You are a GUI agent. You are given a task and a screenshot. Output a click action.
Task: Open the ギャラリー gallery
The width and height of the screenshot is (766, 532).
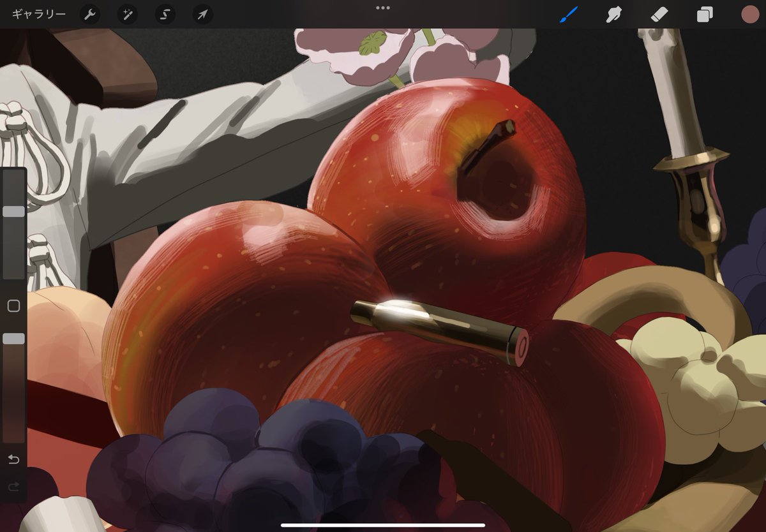coord(38,14)
